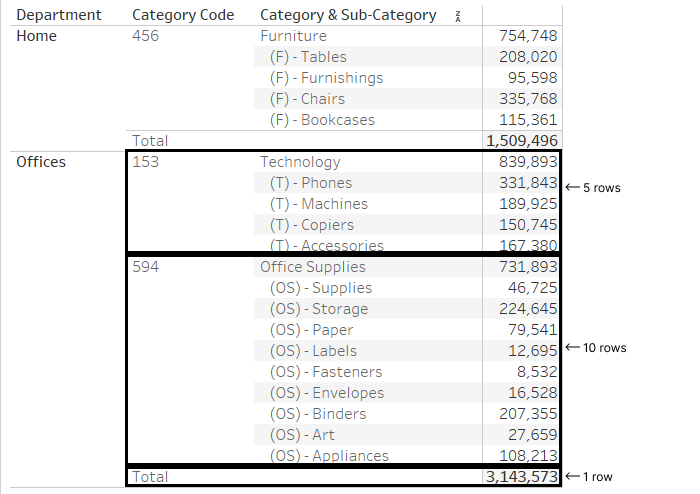Click the Total label under Offices
700x494 pixels.
tap(150, 477)
